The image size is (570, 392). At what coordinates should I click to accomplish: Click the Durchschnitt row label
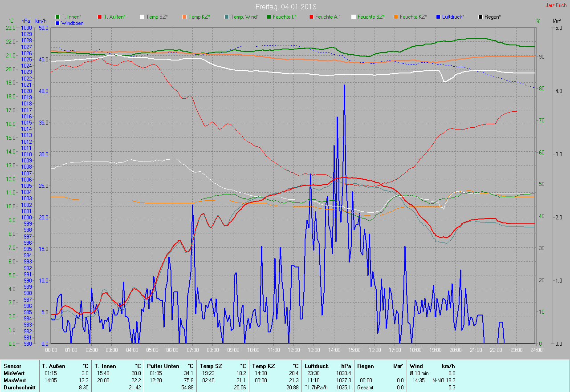[x=19, y=388]
